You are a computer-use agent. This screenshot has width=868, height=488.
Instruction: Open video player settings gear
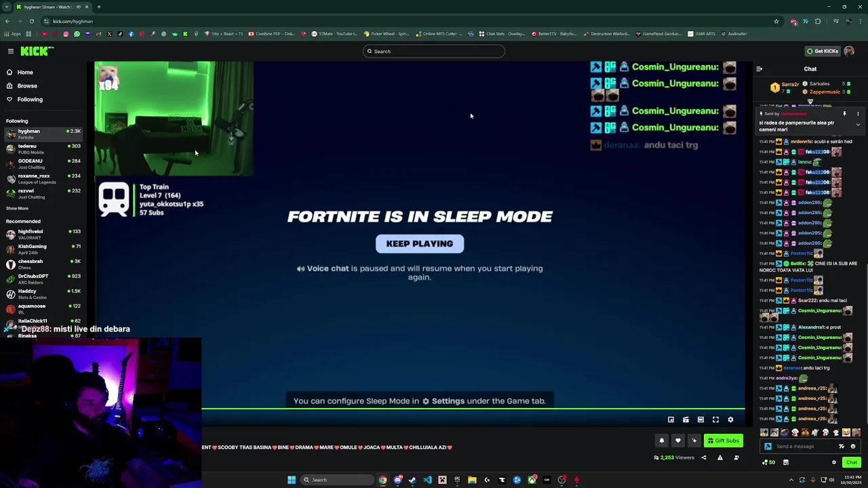pos(730,420)
